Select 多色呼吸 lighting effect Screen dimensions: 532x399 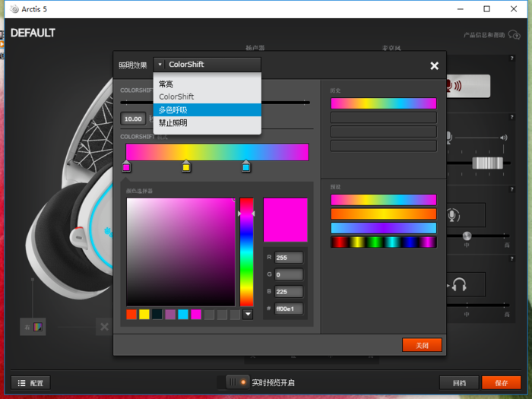pos(207,110)
